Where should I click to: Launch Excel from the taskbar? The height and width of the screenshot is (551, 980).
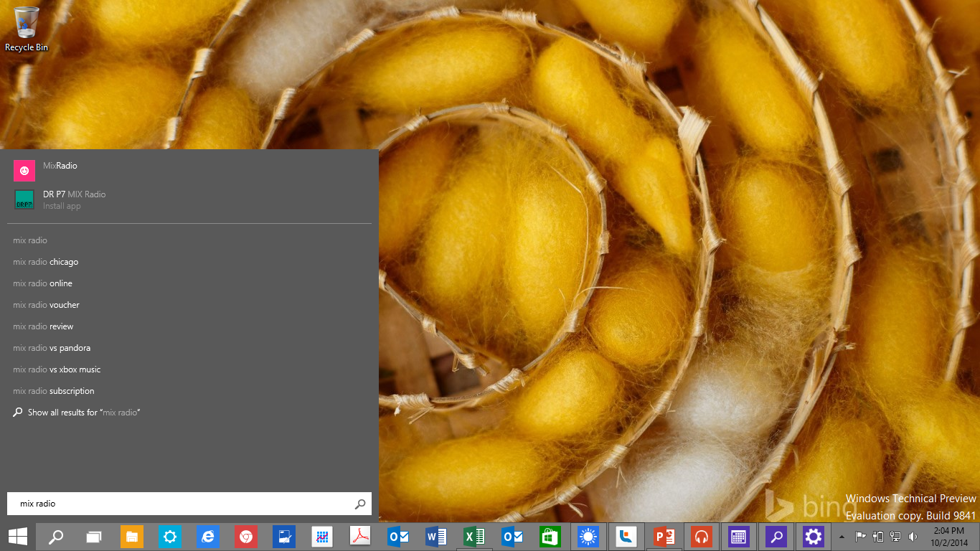pos(474,537)
